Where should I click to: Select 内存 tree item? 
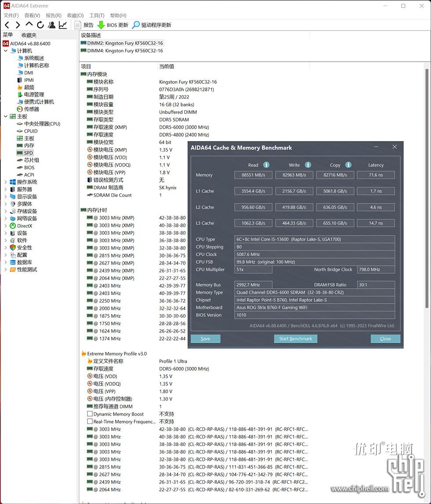[26, 145]
